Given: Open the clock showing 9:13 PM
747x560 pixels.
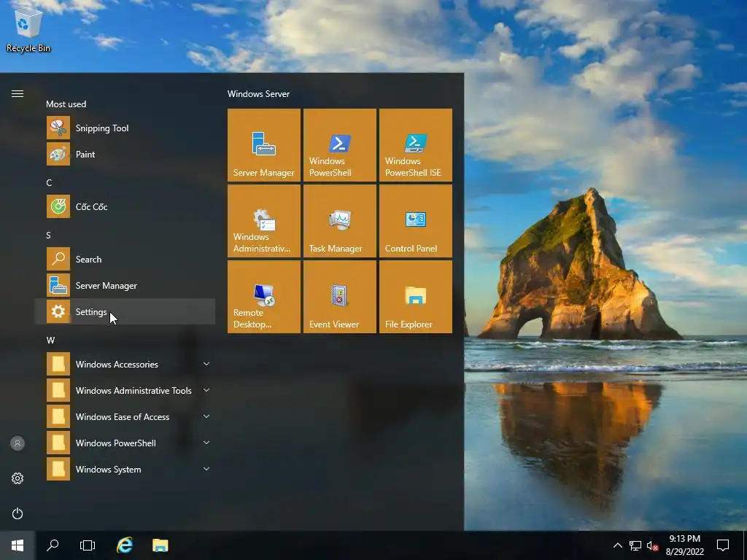Looking at the screenshot, I should tap(684, 545).
